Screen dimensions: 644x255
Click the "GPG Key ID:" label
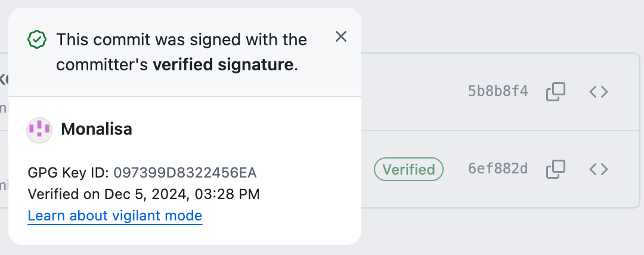(68, 173)
